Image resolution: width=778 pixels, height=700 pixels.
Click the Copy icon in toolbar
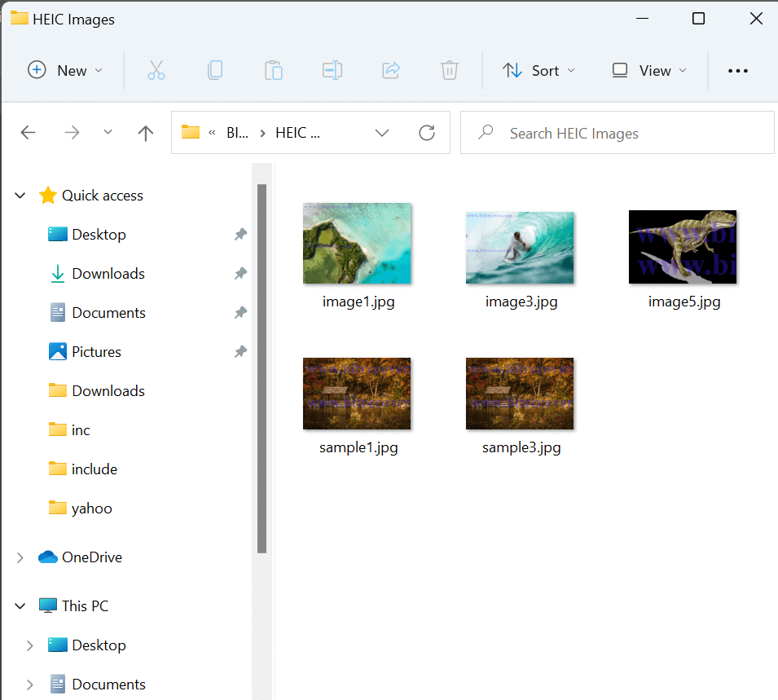tap(215, 71)
